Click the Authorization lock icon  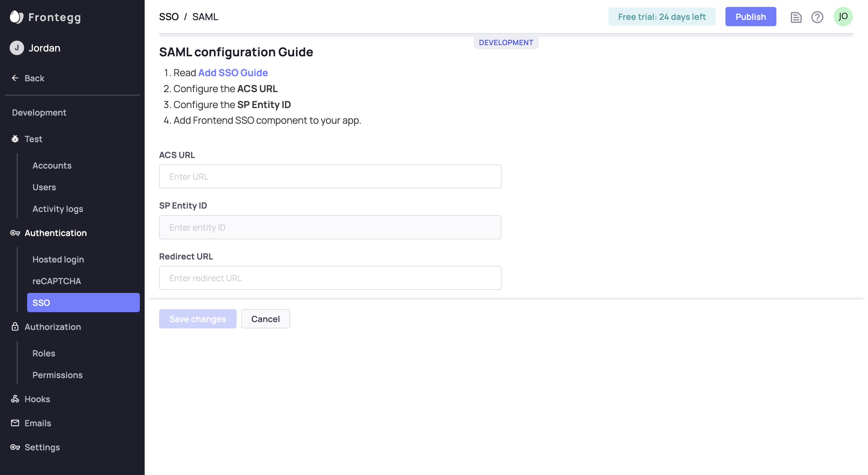coord(15,327)
